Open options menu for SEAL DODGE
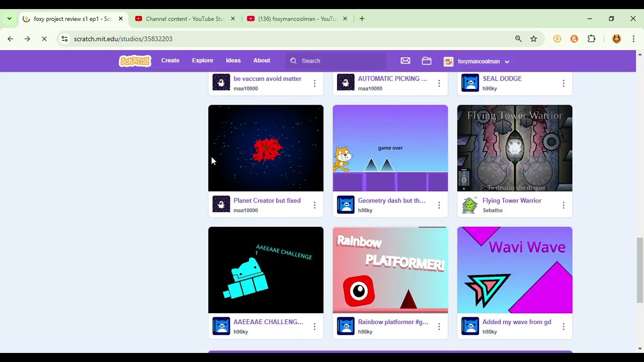This screenshot has height=362, width=644. click(563, 83)
